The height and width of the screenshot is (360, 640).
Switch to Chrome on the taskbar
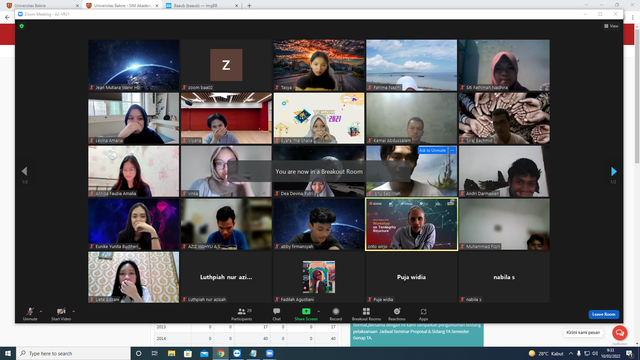(220, 353)
